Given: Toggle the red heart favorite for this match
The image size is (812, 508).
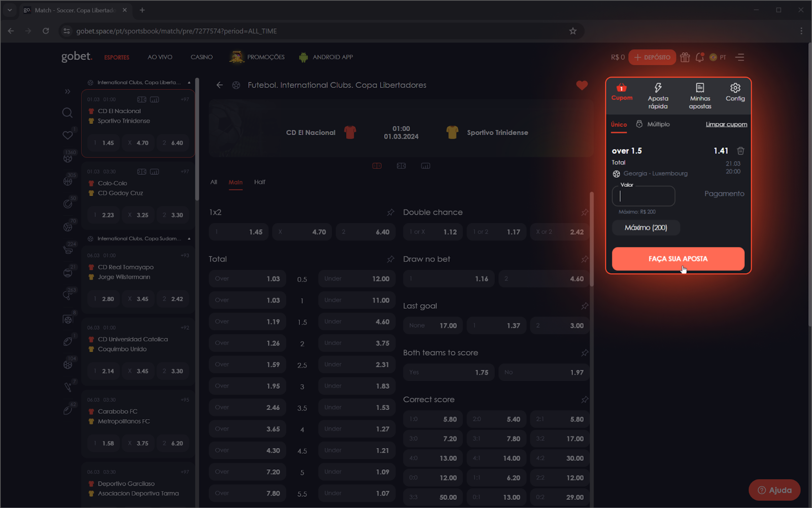Looking at the screenshot, I should point(582,85).
